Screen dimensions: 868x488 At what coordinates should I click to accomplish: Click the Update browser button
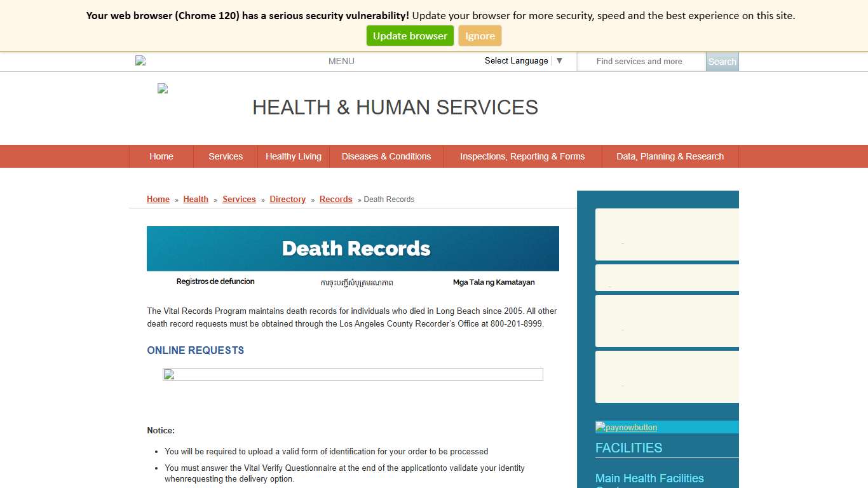tap(410, 36)
